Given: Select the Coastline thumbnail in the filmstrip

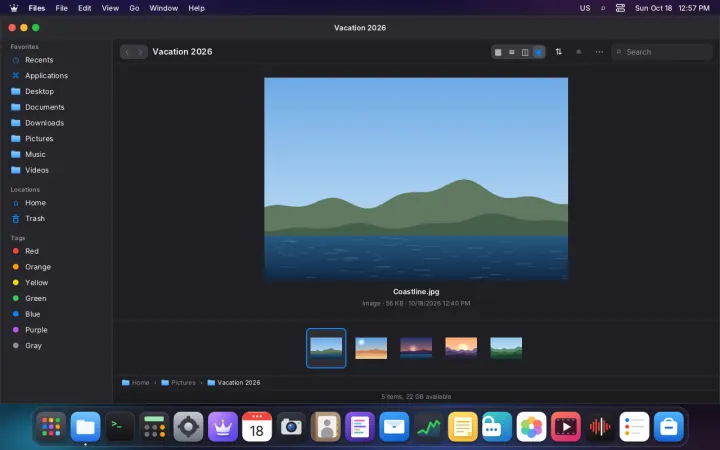Looking at the screenshot, I should coord(326,348).
